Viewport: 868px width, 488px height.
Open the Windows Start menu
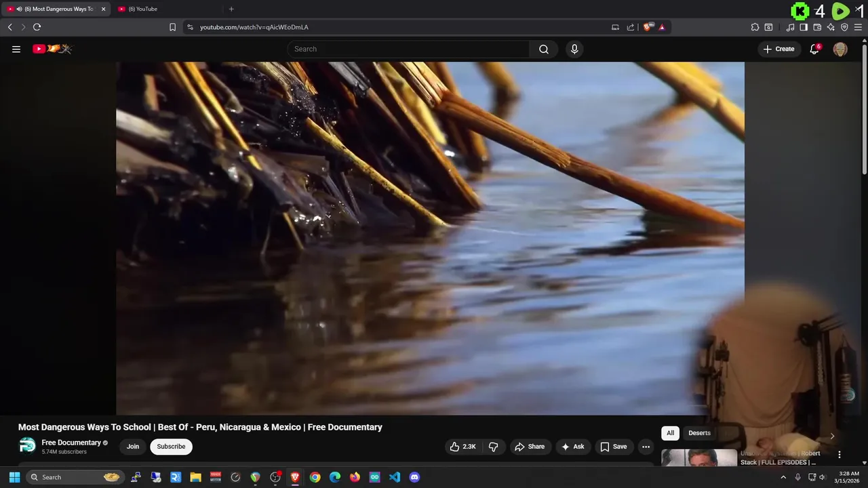pos(14,477)
